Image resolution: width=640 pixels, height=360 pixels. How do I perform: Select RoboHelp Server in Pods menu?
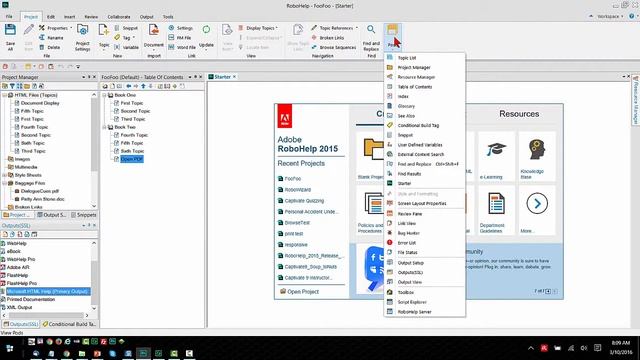coord(424,312)
